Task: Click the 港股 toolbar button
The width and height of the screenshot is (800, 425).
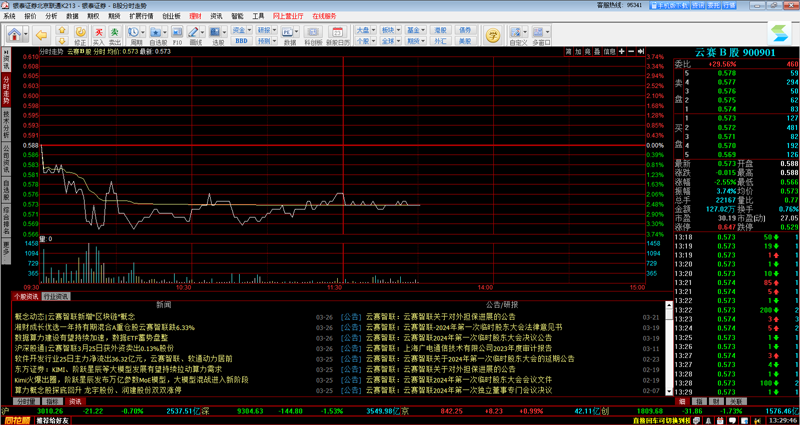Action: (x=441, y=30)
